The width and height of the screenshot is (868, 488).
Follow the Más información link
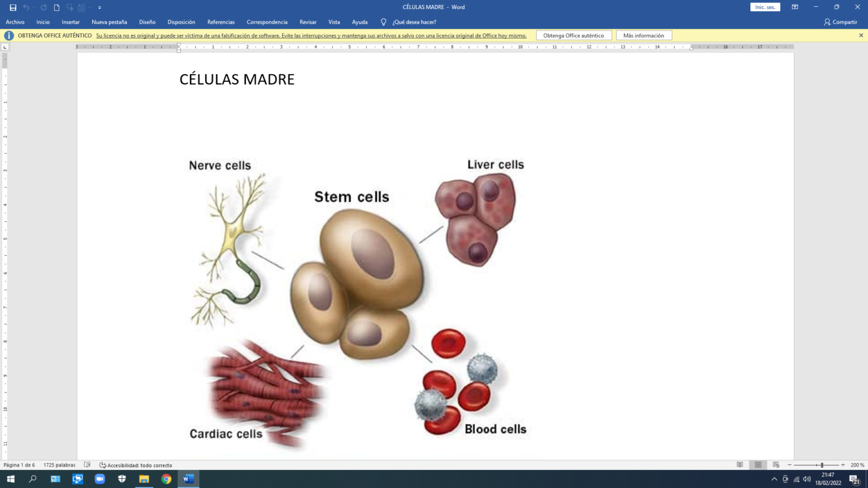[x=644, y=35]
